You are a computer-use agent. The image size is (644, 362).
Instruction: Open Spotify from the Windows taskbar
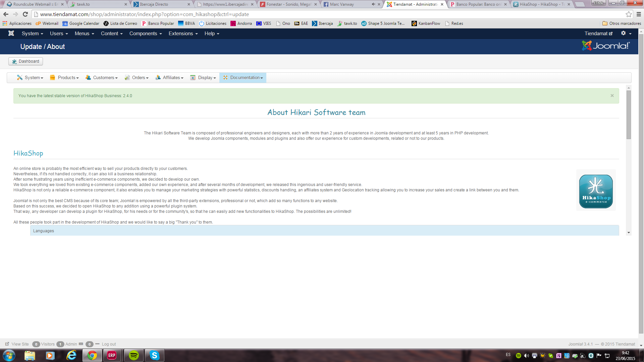click(x=134, y=355)
